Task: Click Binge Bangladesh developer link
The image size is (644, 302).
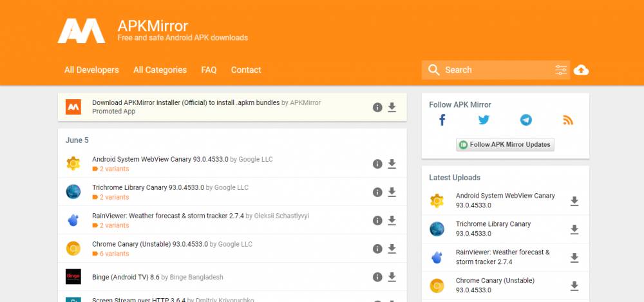Action: pyautogui.click(x=196, y=278)
